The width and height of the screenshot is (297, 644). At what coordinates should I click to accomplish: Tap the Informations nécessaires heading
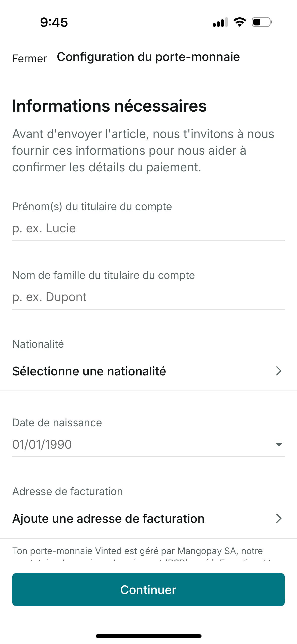(x=109, y=106)
